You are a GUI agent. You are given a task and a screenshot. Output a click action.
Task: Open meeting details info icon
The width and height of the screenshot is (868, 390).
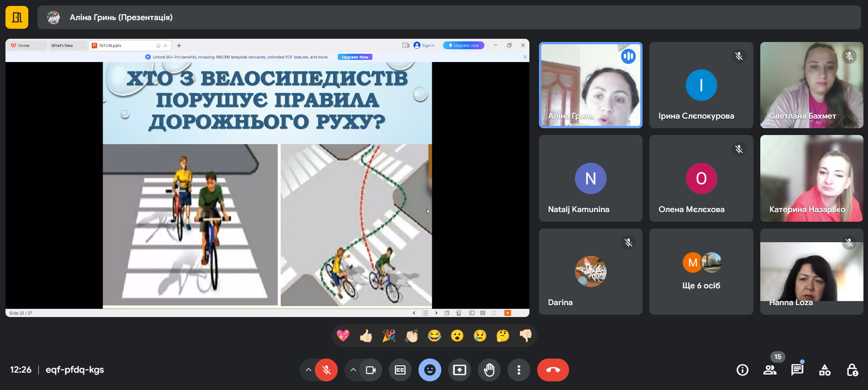(x=743, y=370)
